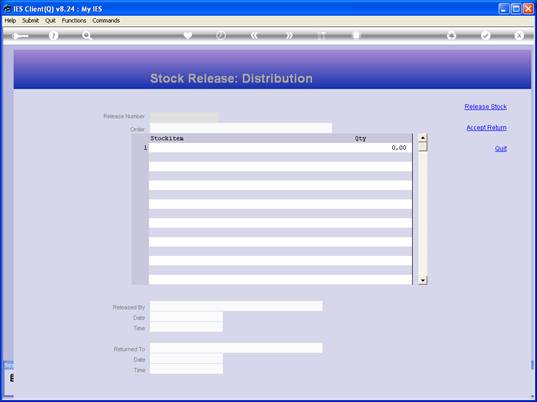The image size is (537, 402).
Task: Click the double left arrows icon
Action: [x=254, y=35]
